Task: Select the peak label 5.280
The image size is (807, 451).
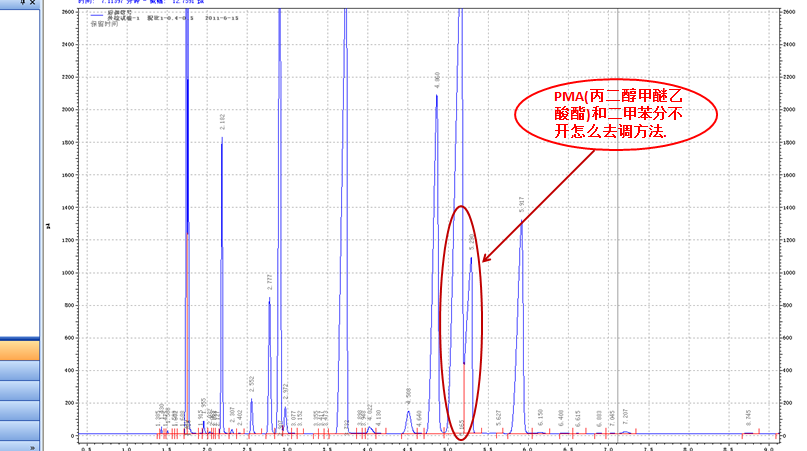Action: [x=471, y=242]
